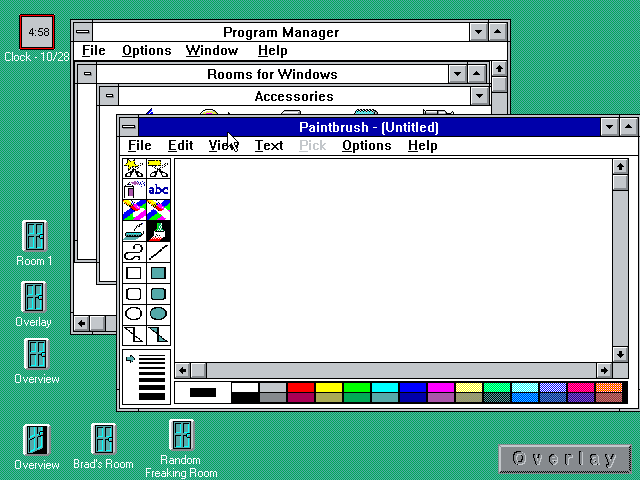
Task: Open Accessories group control menu box
Action: point(109,96)
